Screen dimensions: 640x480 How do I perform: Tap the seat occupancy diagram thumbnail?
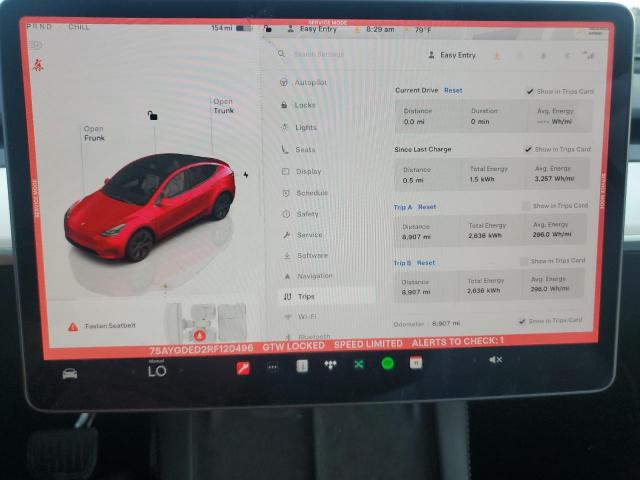click(x=206, y=322)
